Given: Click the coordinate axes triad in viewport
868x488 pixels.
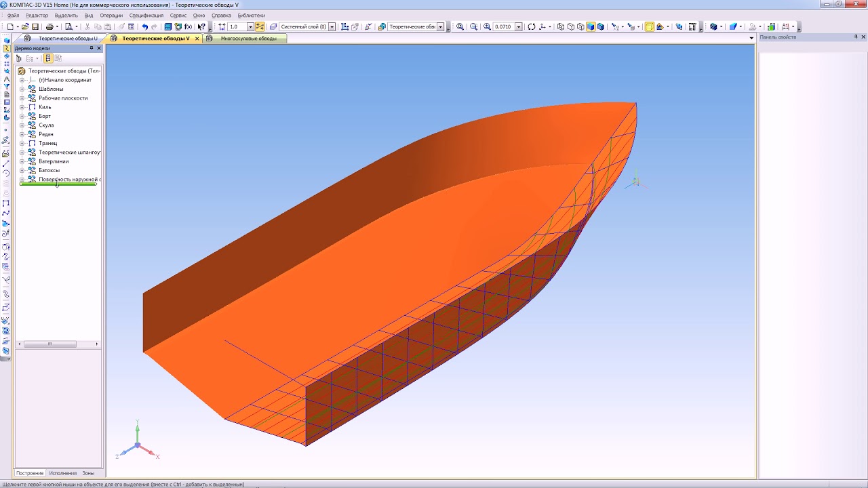Looking at the screenshot, I should pyautogui.click(x=138, y=441).
